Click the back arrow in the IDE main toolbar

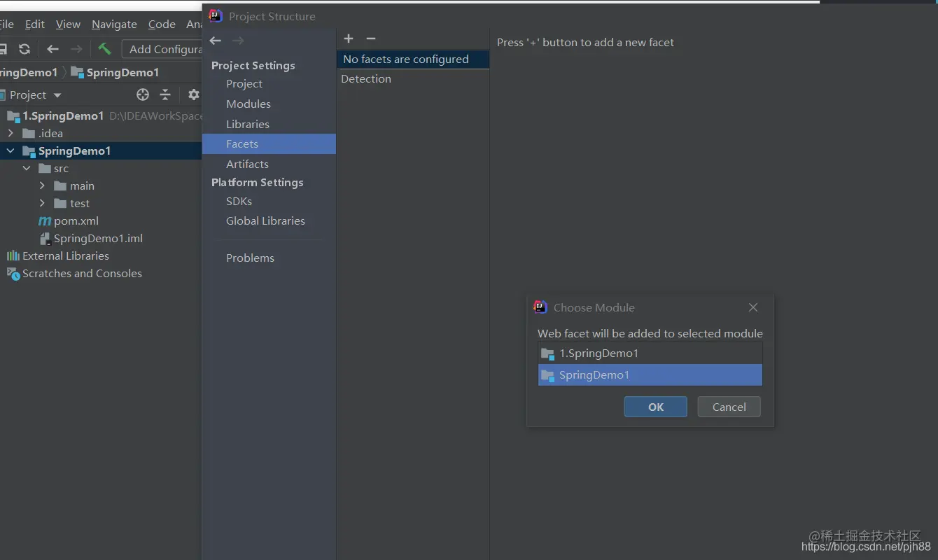point(52,49)
